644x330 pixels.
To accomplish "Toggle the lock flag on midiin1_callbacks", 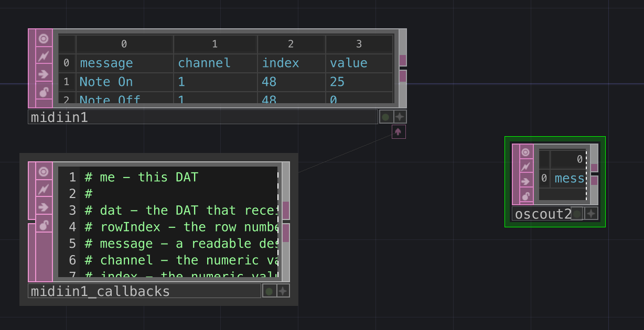I will point(44,225).
